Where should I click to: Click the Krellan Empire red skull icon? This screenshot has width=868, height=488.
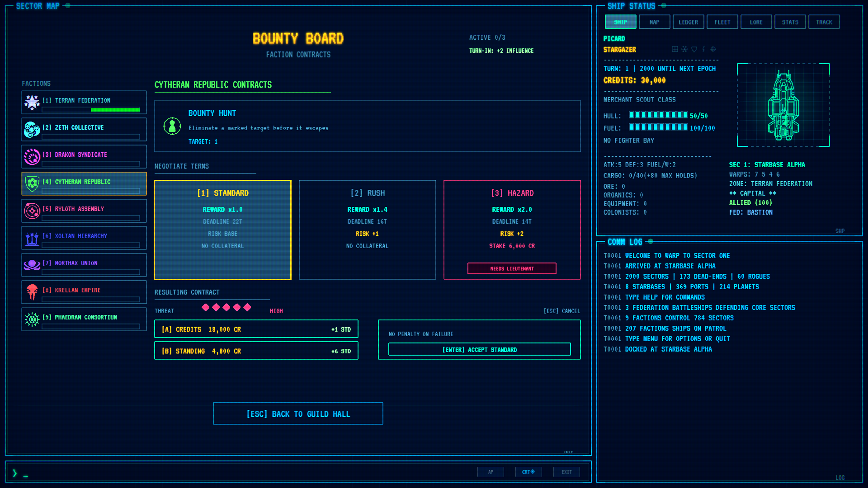(x=32, y=292)
